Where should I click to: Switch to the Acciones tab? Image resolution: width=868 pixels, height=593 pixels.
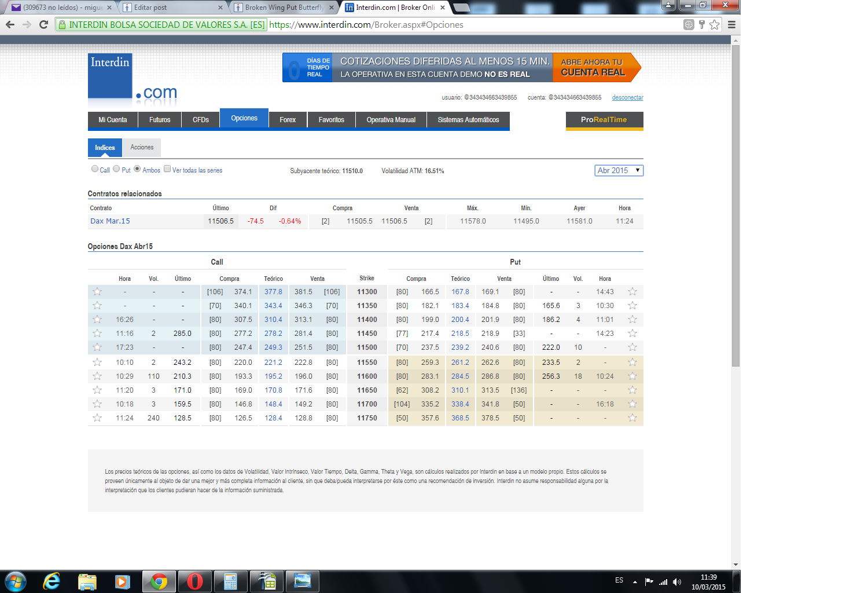click(142, 147)
